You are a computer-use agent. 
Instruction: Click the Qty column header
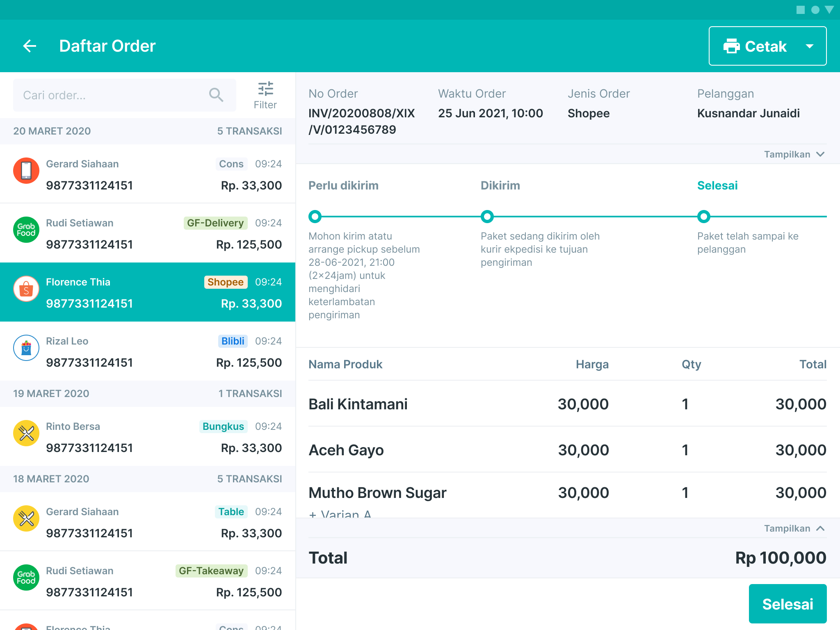(x=692, y=364)
